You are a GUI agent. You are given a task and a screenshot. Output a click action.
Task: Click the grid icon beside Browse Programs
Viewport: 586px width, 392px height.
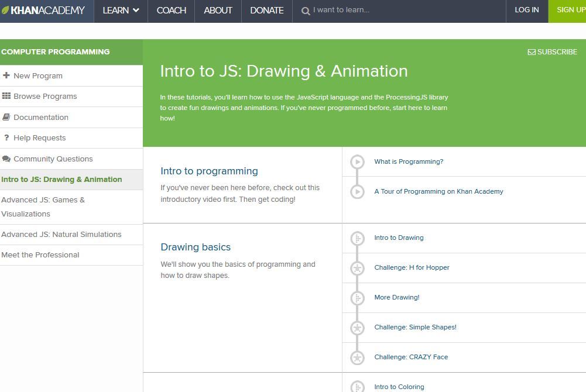pyautogui.click(x=6, y=96)
